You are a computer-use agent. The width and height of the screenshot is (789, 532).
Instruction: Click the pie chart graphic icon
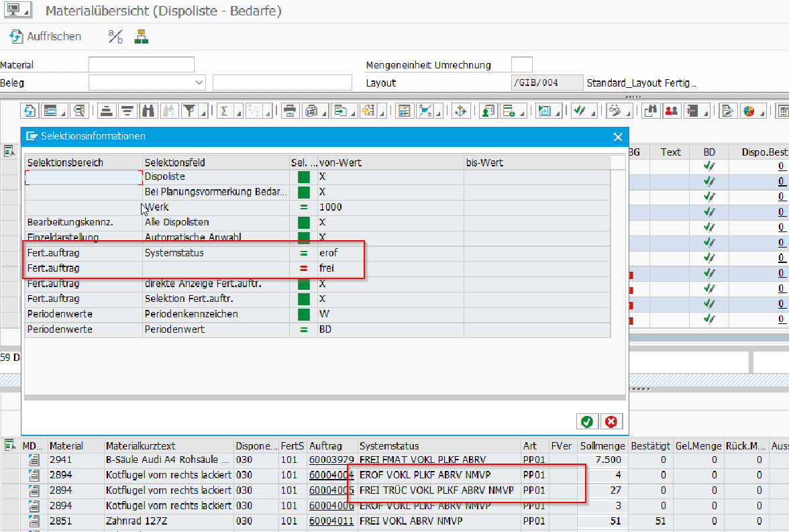click(749, 111)
